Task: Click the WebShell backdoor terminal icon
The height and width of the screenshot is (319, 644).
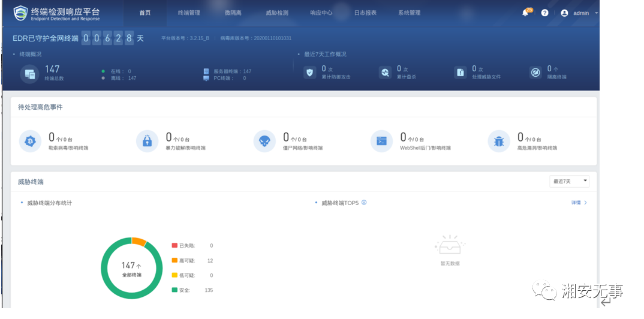Action: coord(381,142)
